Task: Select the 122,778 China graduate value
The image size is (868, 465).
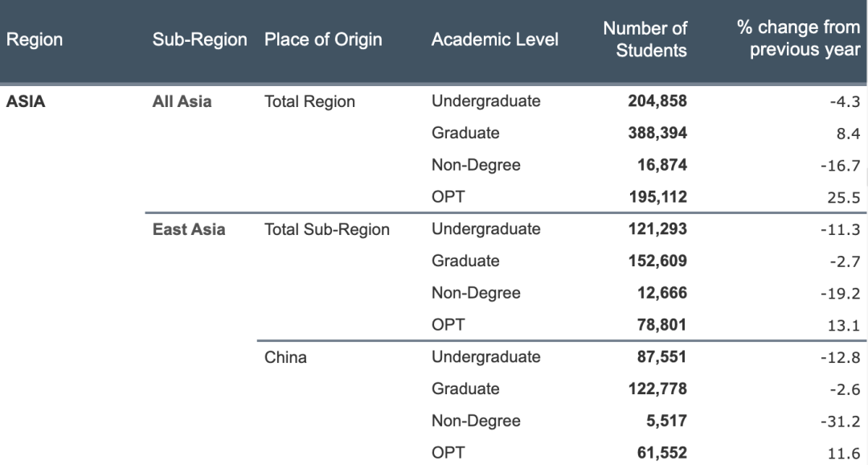Action: tap(657, 389)
